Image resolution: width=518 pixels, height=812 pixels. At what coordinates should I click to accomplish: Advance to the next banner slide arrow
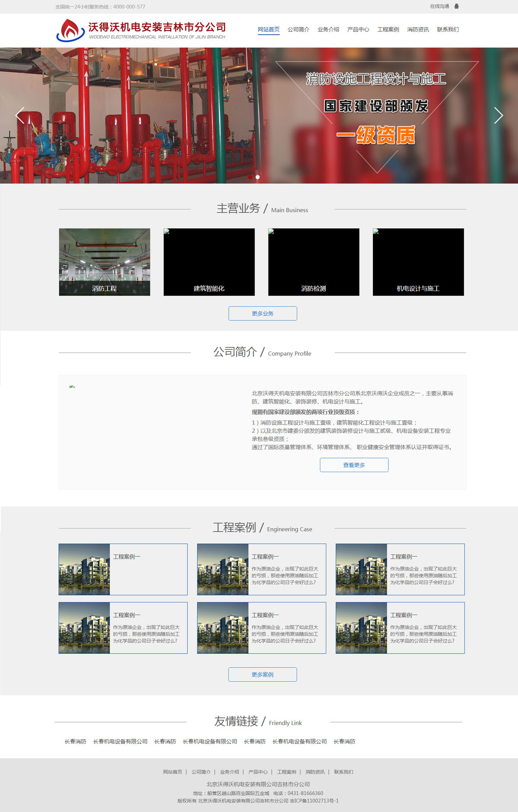point(498,115)
